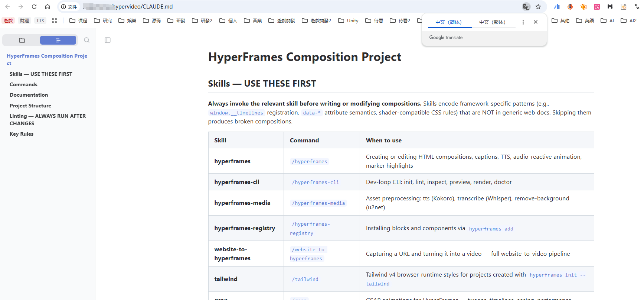This screenshot has width=644, height=300.
Task: Click the /tailwind command code
Action: [305, 279]
